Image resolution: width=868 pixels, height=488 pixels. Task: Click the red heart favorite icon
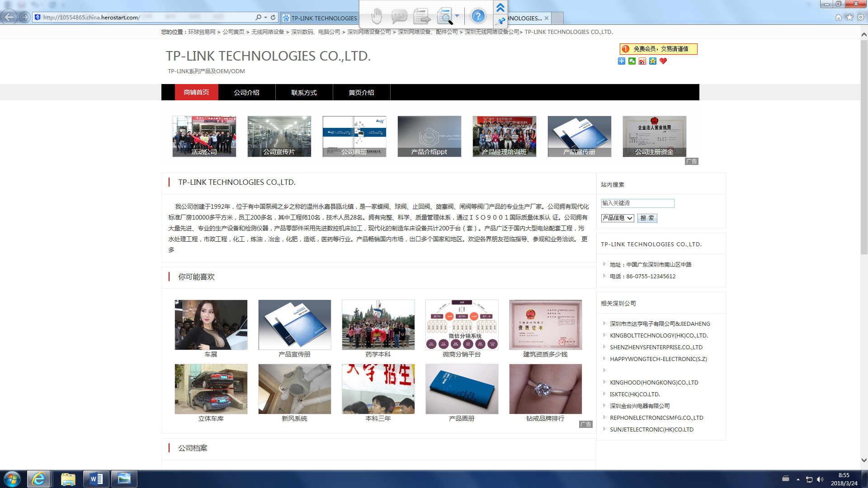663,61
